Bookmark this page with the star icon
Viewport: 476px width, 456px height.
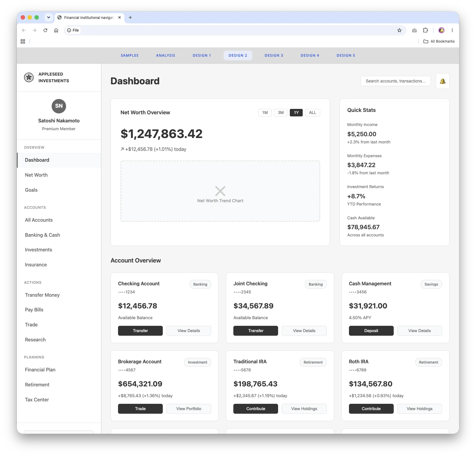(x=399, y=30)
